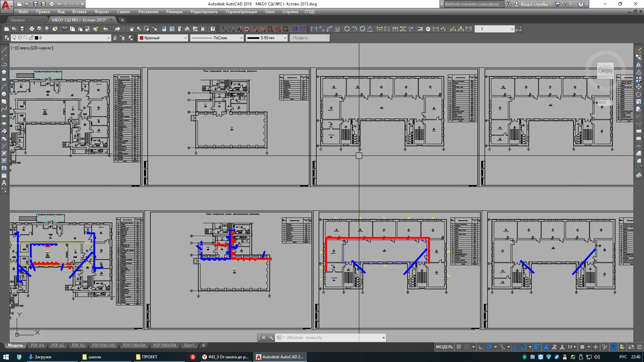Open the Layer Properties manager icon
This screenshot has height=362, width=644.
[6, 38]
